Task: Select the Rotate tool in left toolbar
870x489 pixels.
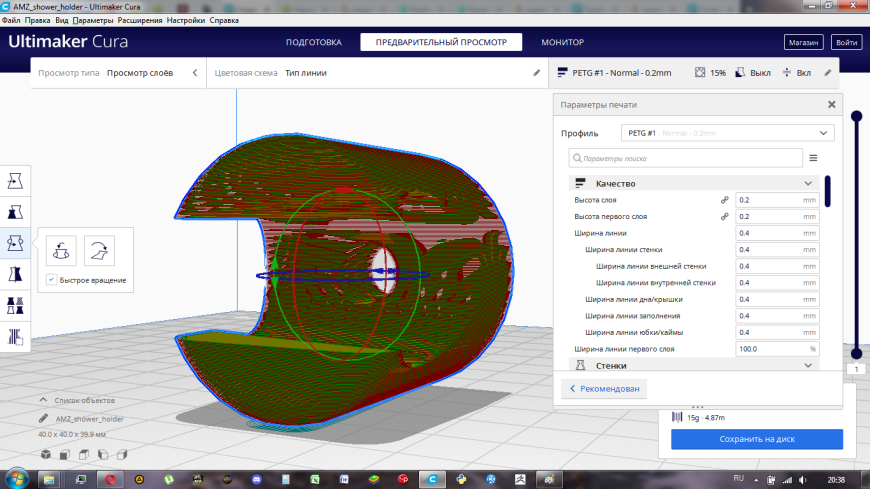Action: pos(15,243)
